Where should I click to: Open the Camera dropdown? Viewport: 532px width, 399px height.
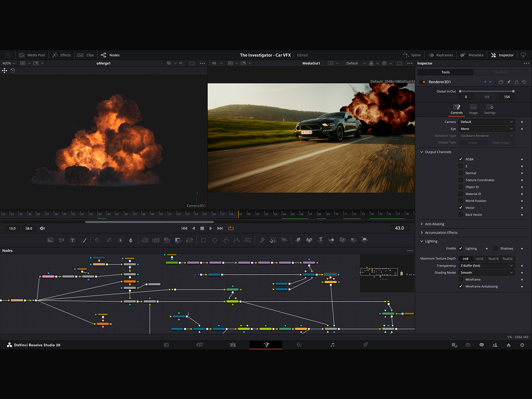(x=486, y=122)
